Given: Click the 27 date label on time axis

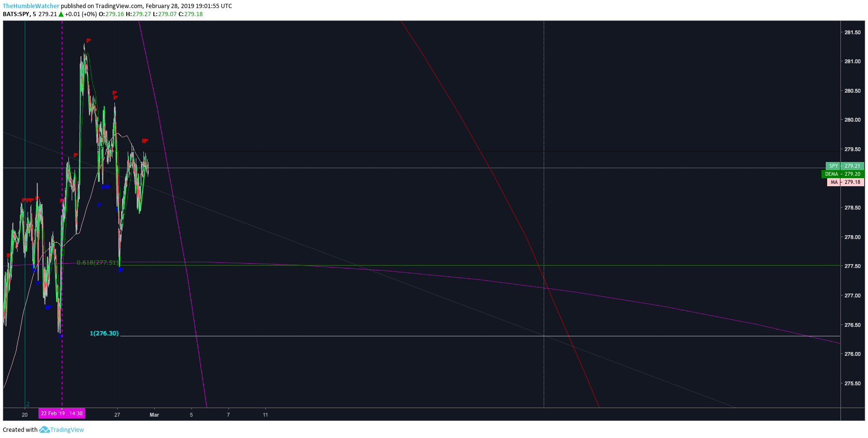Looking at the screenshot, I should pyautogui.click(x=117, y=415).
